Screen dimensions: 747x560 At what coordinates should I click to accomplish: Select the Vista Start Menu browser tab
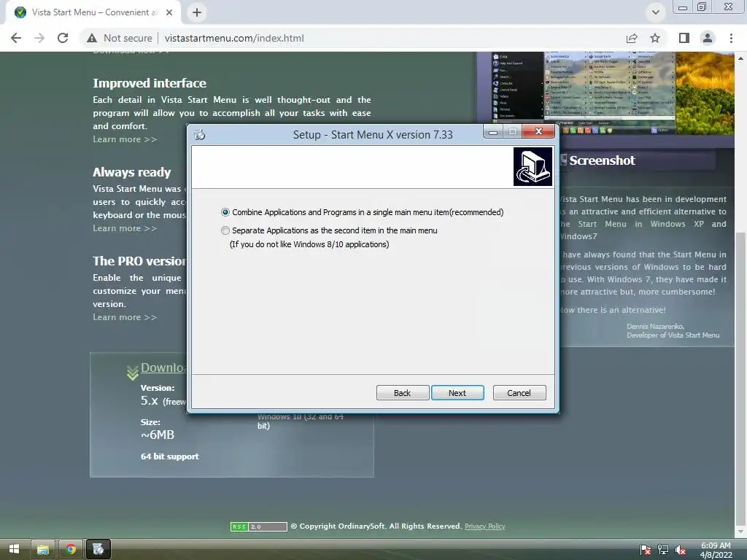click(93, 12)
